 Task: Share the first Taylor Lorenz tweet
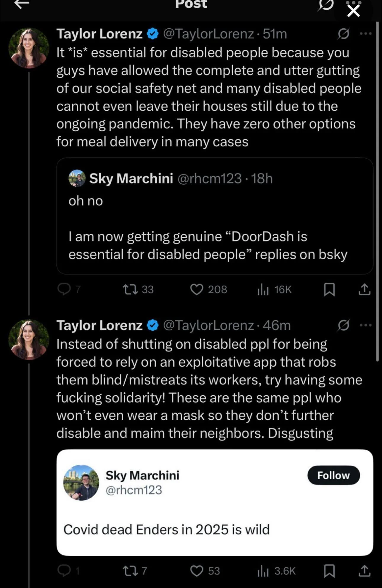tap(365, 289)
